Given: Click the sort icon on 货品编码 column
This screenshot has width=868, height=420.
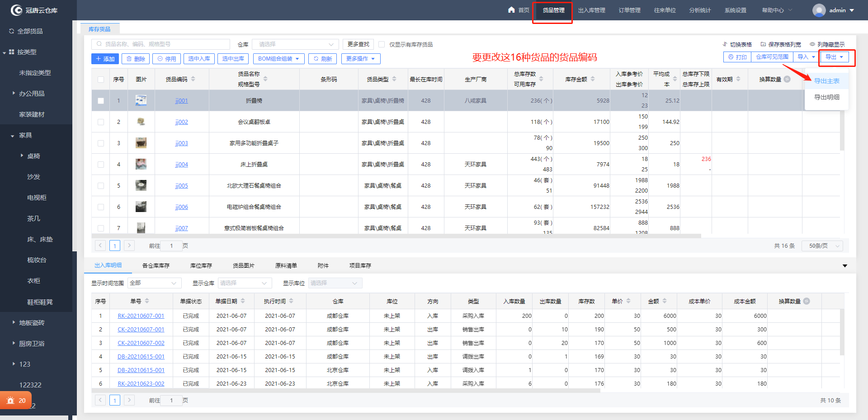Looking at the screenshot, I should [x=193, y=79].
